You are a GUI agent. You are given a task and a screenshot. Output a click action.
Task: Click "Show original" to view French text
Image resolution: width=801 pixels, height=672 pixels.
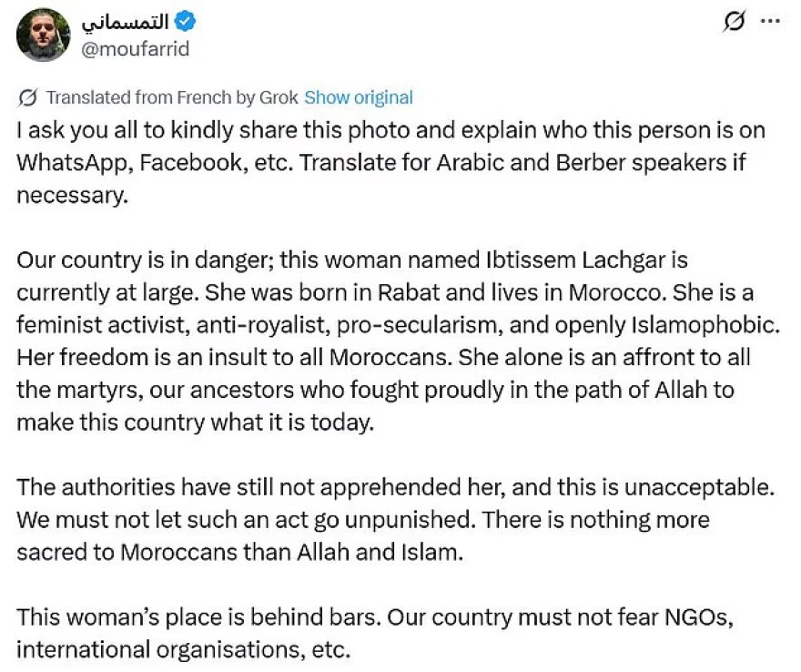tap(358, 97)
